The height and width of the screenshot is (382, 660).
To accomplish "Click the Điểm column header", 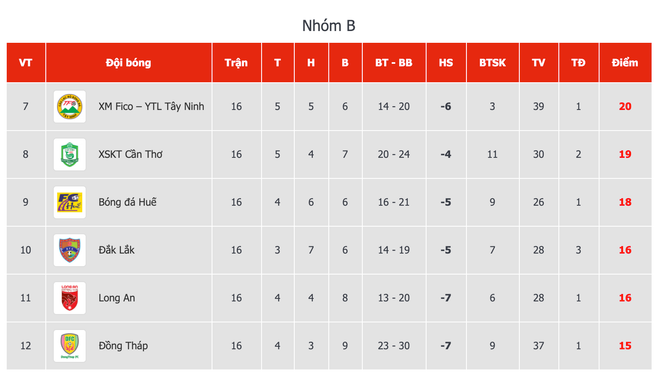I will [625, 63].
